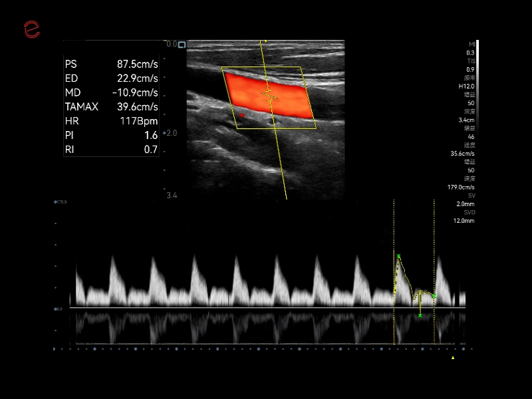Select the yellow triangle marker below the spectrum

tap(454, 357)
